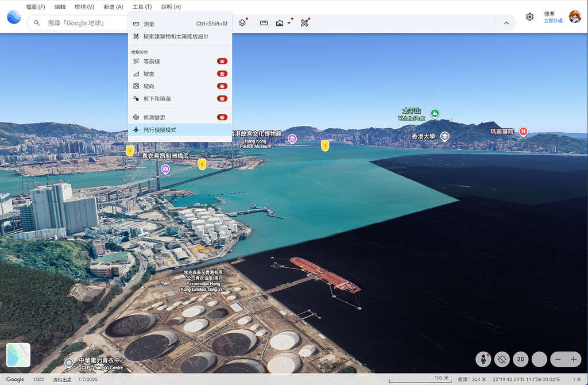This screenshot has width=588, height=385.
Task: Open the 編輯 menu
Action: pyautogui.click(x=60, y=7)
